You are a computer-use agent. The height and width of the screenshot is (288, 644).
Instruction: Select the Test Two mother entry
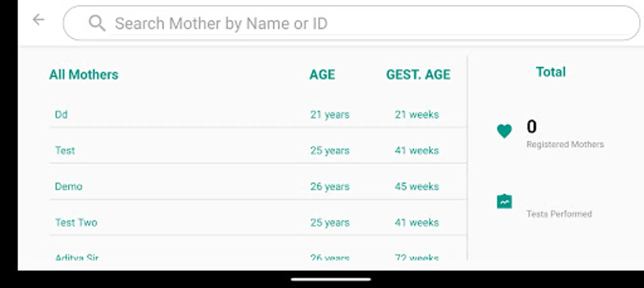(x=258, y=222)
